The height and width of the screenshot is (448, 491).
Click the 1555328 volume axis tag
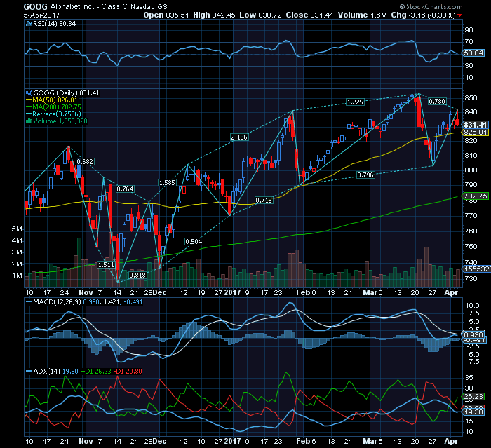[x=476, y=269]
